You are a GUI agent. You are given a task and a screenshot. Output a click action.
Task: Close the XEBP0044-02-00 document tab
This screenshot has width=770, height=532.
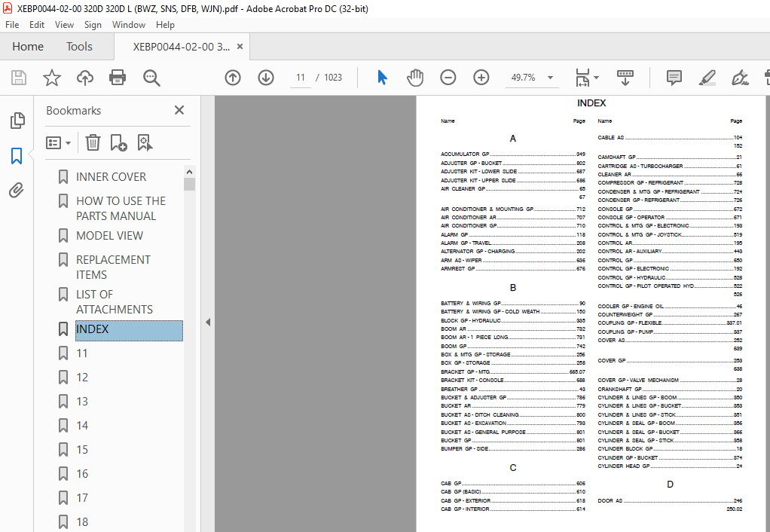pos(240,47)
